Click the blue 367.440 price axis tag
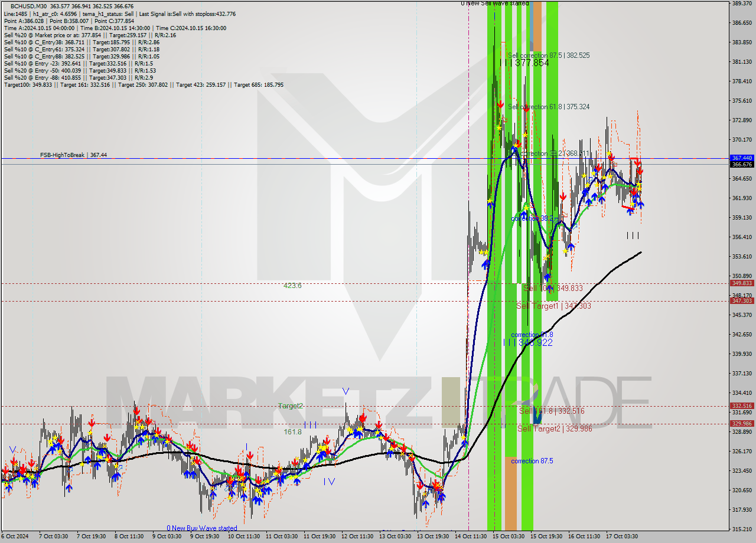The height and width of the screenshot is (543, 756). pos(742,158)
